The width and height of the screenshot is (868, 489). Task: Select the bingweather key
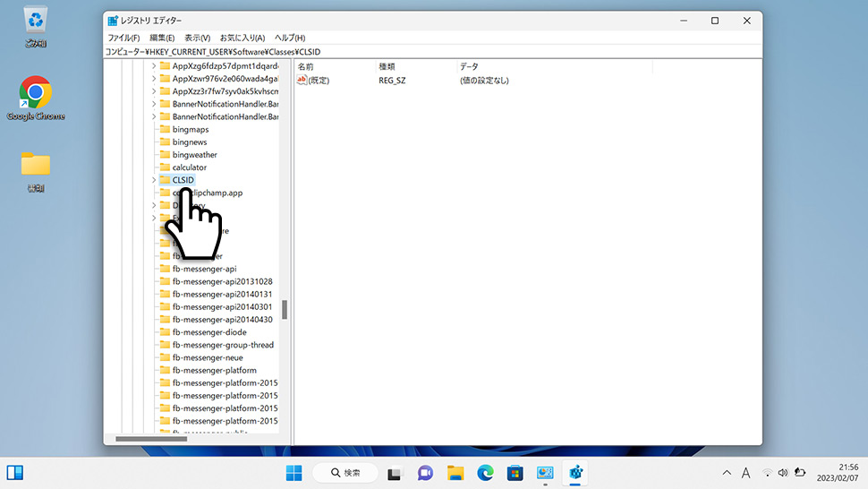point(195,155)
